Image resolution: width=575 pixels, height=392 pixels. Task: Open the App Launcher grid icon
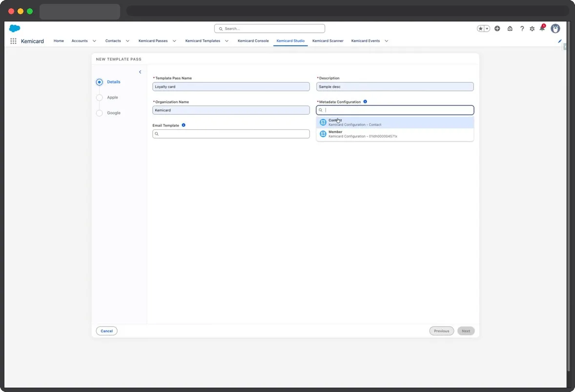[x=13, y=41]
